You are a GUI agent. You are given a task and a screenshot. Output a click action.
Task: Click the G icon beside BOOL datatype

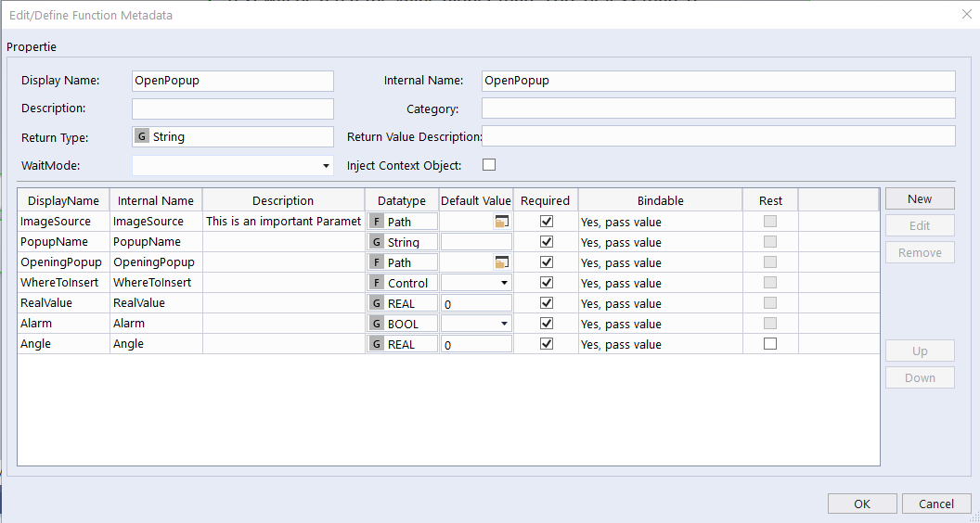coord(377,324)
